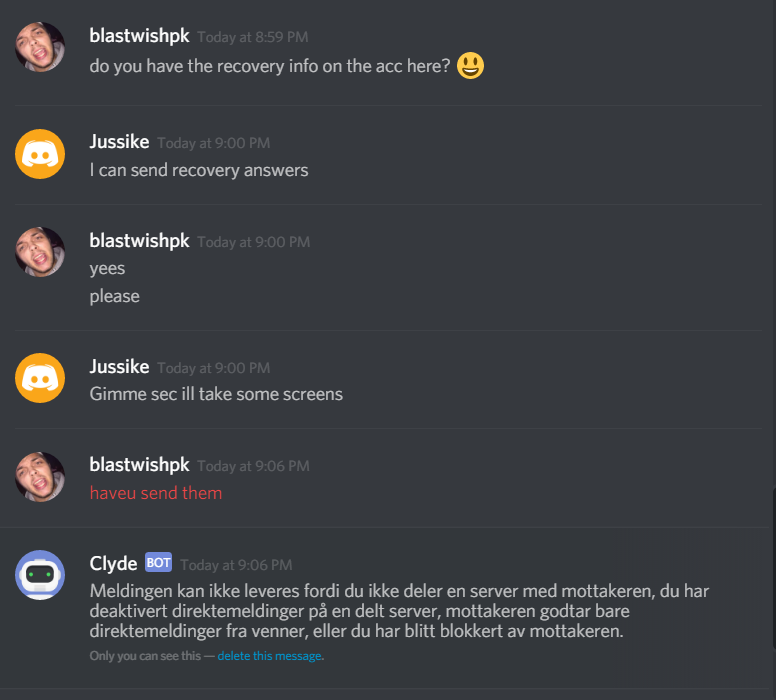Click the 'please' message text
This screenshot has width=776, height=700.
pyautogui.click(x=114, y=297)
